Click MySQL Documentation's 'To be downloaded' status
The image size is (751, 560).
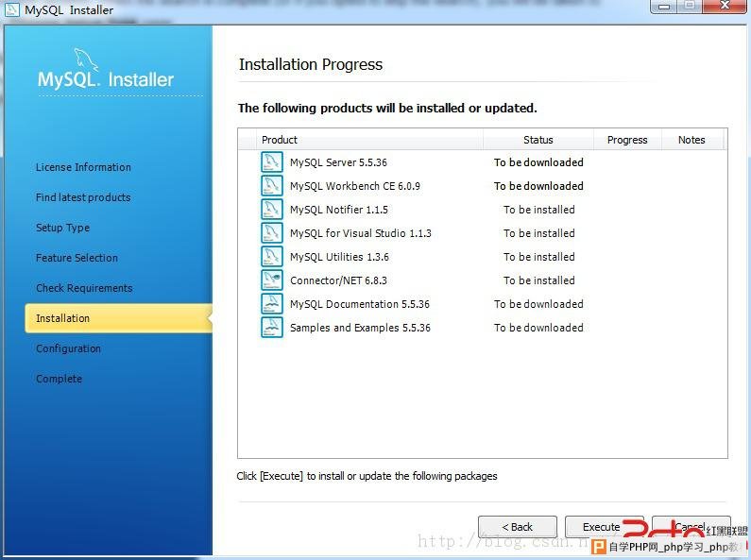pos(538,304)
